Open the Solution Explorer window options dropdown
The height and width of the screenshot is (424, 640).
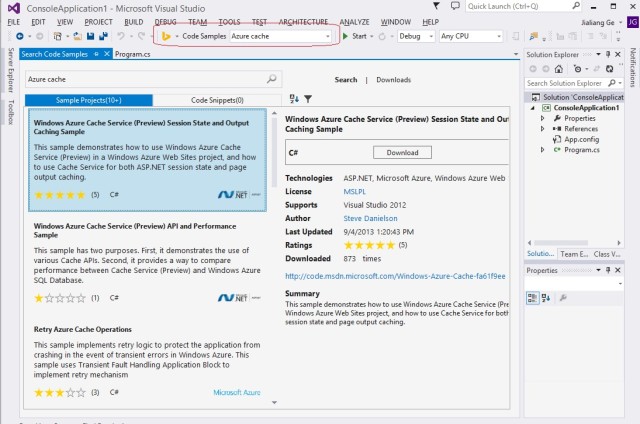point(598,54)
